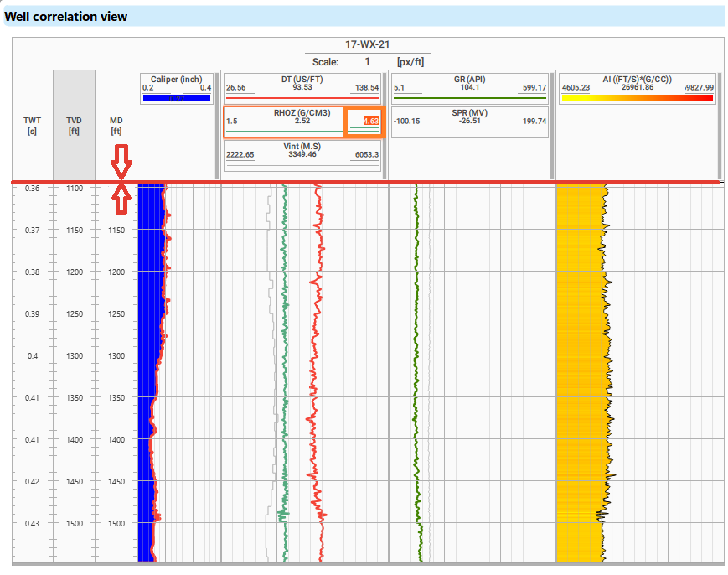Select the DT (US/FT) curve header
This screenshot has height=575, width=728.
302,79
